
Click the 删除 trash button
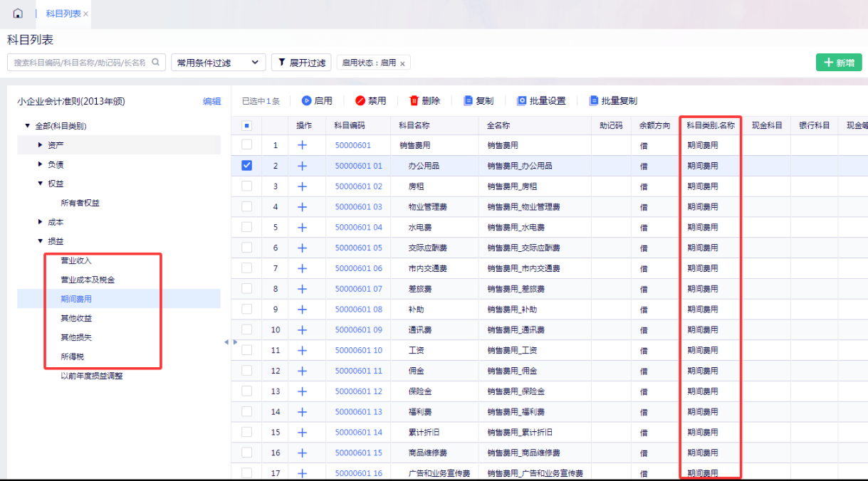point(424,101)
